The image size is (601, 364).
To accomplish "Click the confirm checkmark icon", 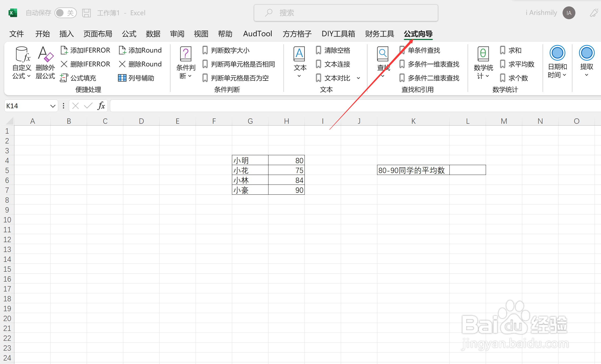I will click(88, 106).
